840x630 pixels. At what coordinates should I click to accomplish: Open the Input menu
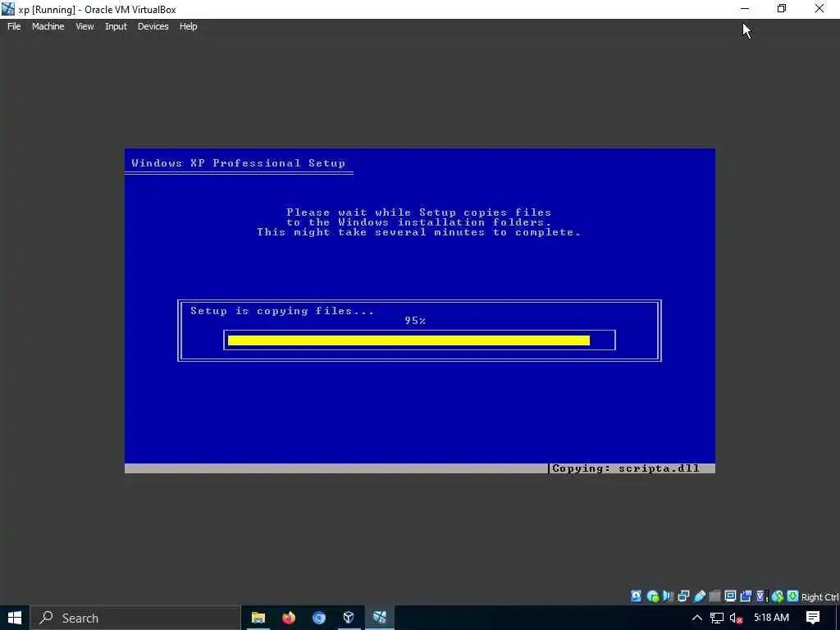(x=116, y=26)
